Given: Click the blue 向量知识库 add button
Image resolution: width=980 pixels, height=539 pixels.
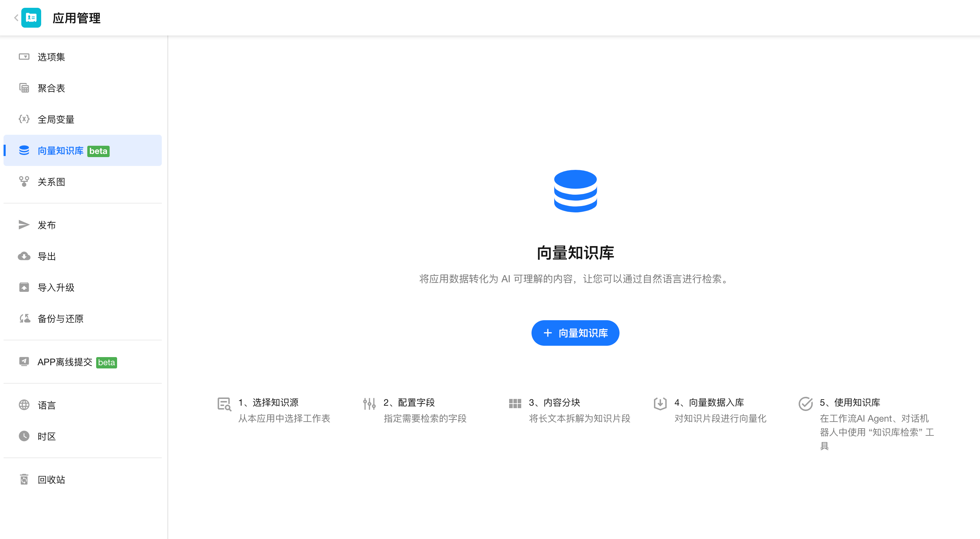Looking at the screenshot, I should point(575,333).
